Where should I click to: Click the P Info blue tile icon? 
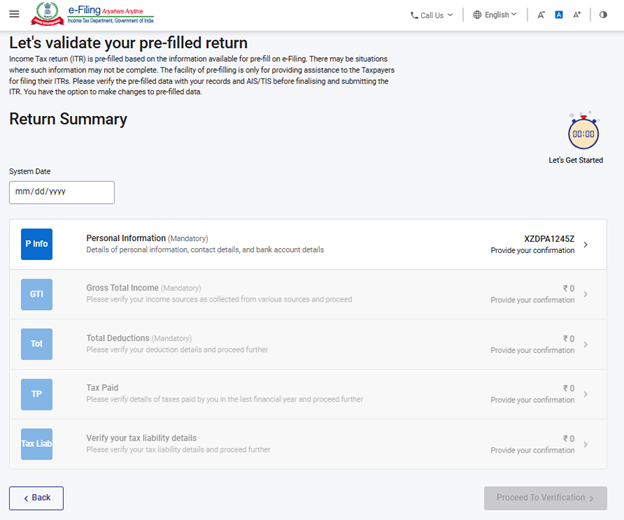coord(37,244)
